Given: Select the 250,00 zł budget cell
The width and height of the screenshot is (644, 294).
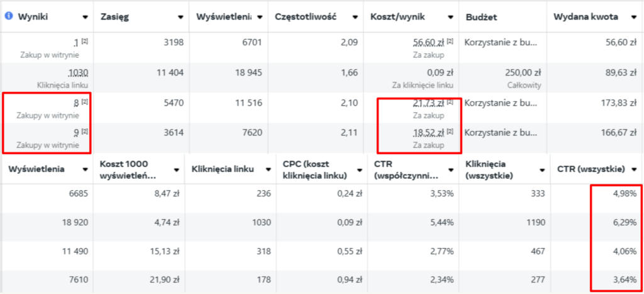Looking at the screenshot, I should pos(523,73).
